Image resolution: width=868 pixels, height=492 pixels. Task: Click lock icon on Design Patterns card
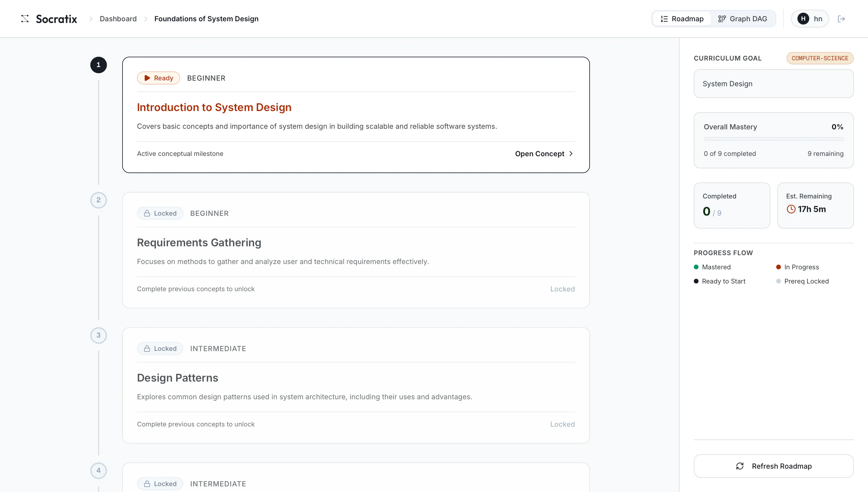pos(147,348)
